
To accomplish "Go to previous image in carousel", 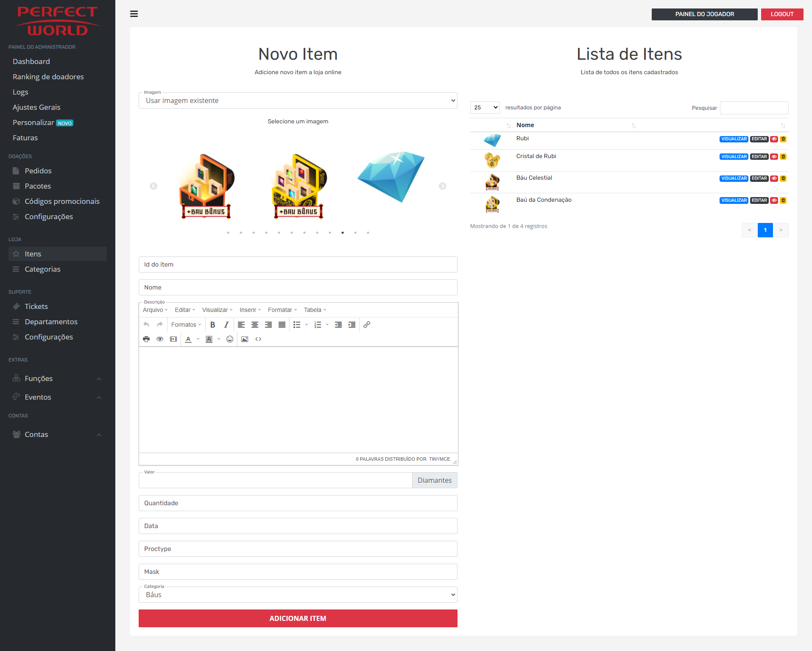I will pos(153,186).
